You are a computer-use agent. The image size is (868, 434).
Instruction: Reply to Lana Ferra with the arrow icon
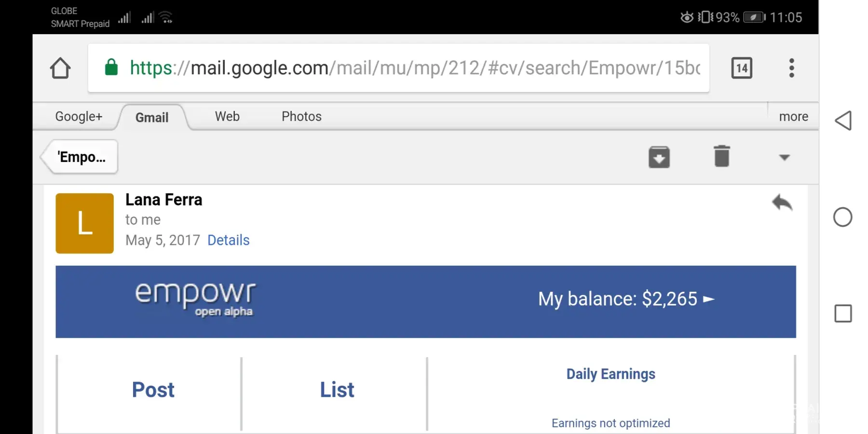click(782, 203)
